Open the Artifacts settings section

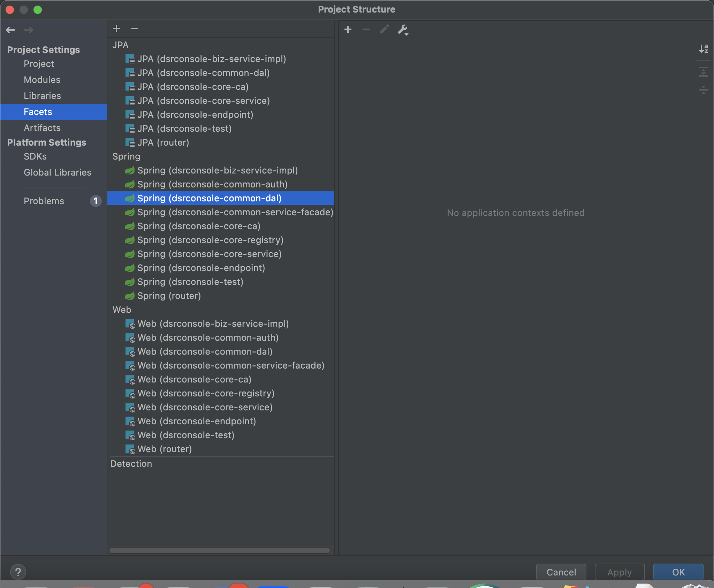click(42, 128)
